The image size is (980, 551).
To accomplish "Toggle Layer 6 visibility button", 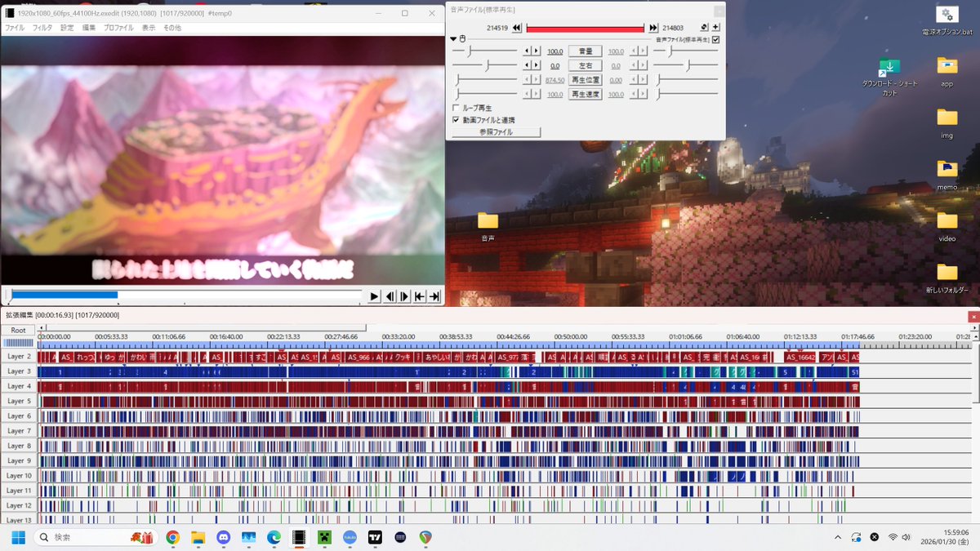I will (x=18, y=416).
